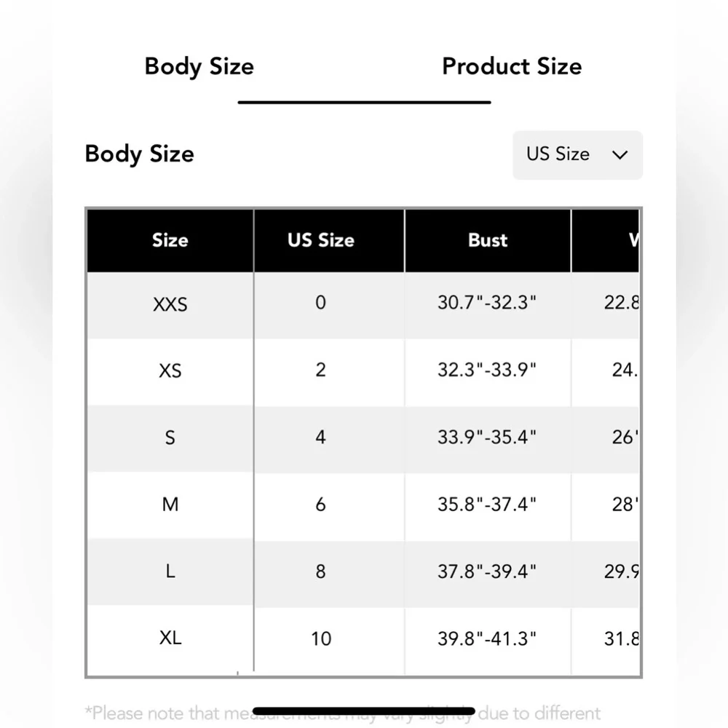The width and height of the screenshot is (728, 728).
Task: Select the L size label
Action: coord(170,571)
